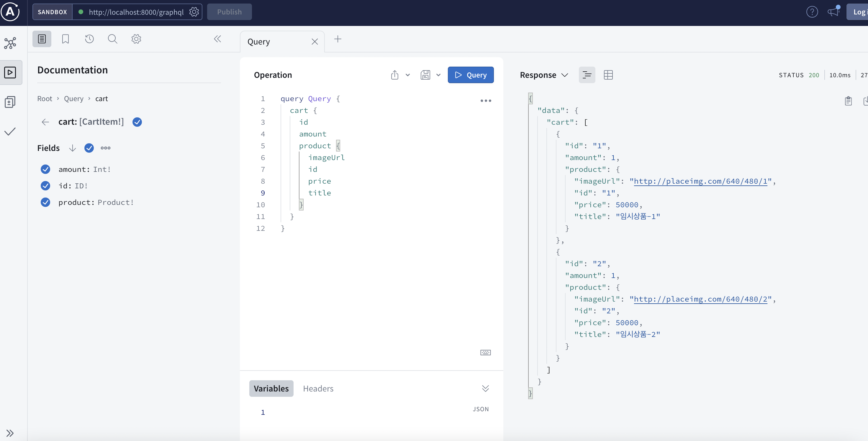Collapse documentation panel with double chevron
Viewport: 868px width, 441px height.
[x=217, y=39]
